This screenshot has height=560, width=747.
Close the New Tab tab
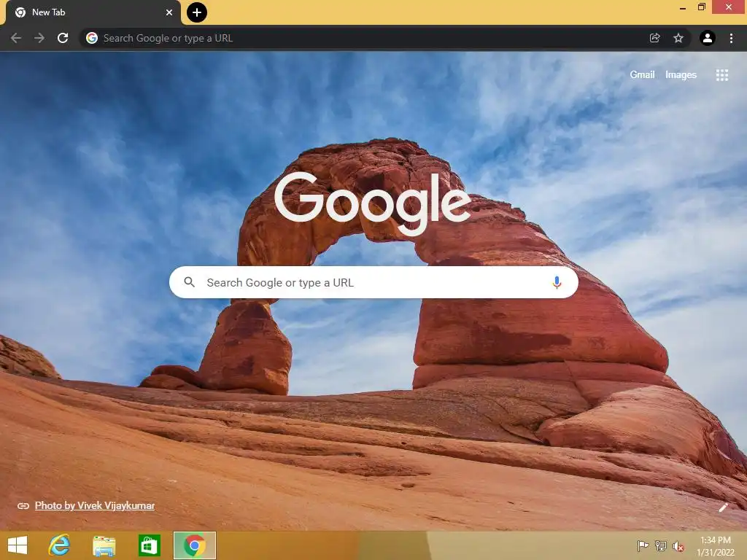pos(169,12)
